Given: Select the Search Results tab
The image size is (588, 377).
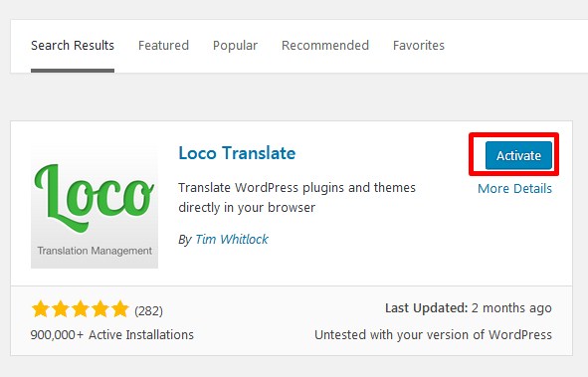Looking at the screenshot, I should pyautogui.click(x=73, y=46).
